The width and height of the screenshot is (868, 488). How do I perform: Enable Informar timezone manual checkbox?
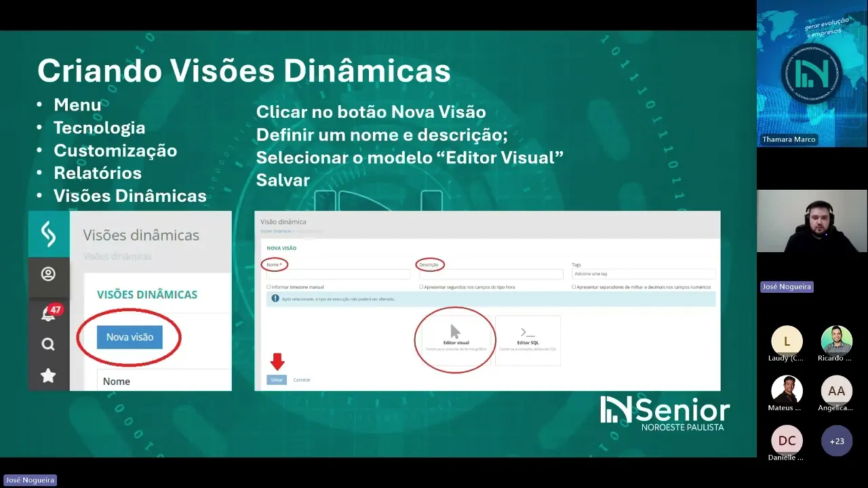click(269, 287)
